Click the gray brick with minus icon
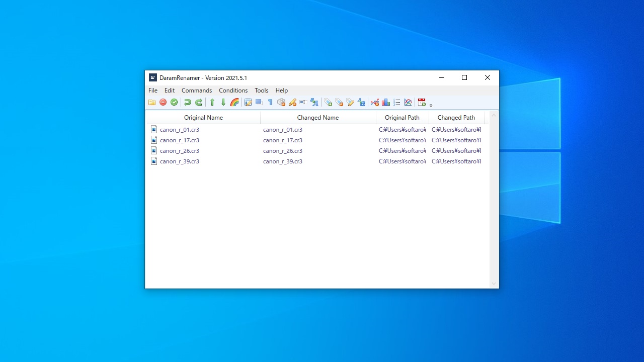This screenshot has height=362, width=644. [x=281, y=103]
